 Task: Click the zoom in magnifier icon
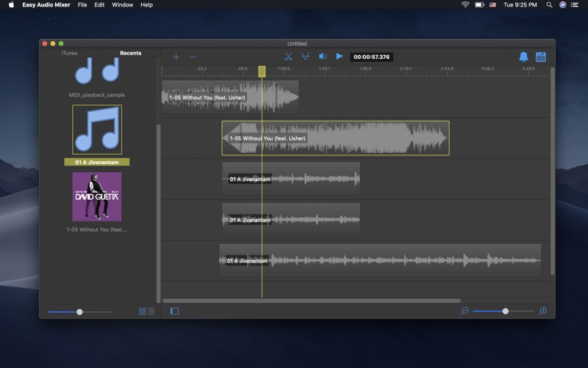(x=542, y=311)
